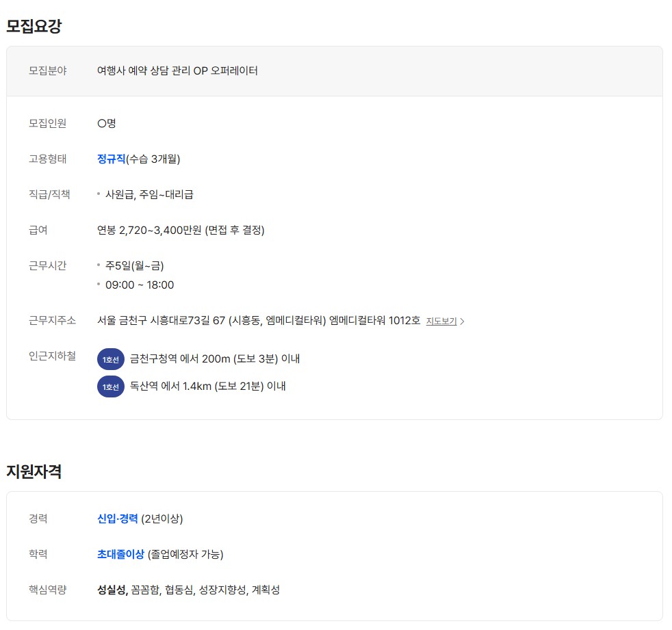
Task: Click the 사원급, 주임~대리급 position item
Action: click(x=149, y=194)
